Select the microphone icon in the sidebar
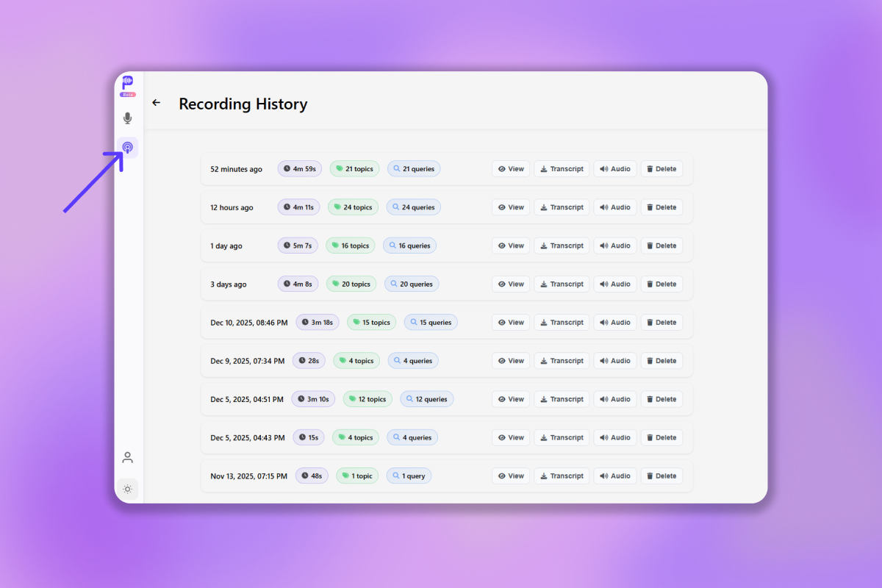The image size is (882, 588). pos(127,118)
